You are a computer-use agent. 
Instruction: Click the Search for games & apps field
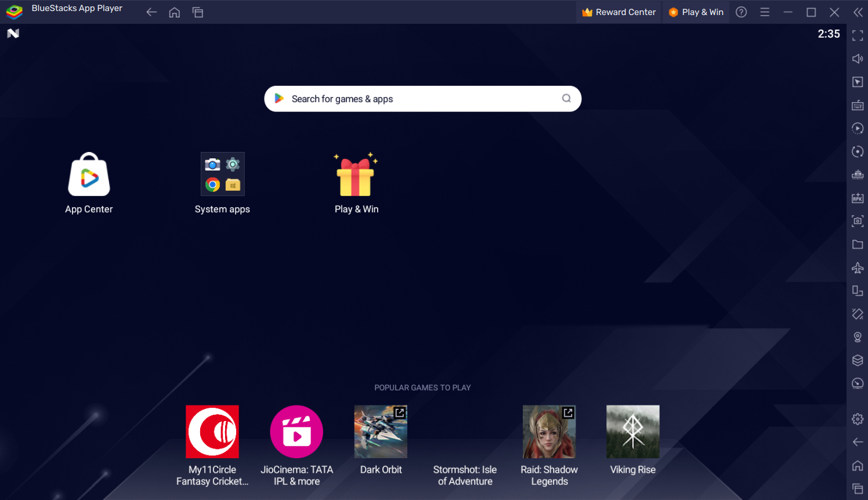click(422, 99)
